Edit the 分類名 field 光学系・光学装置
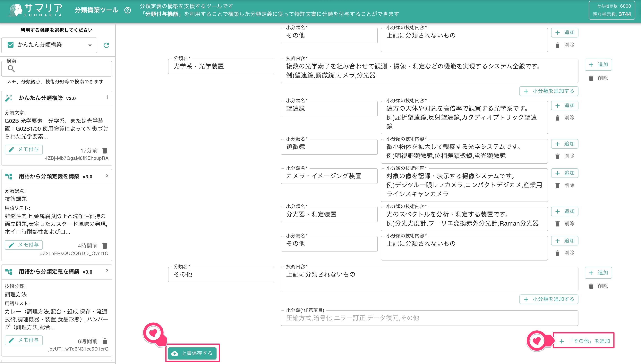 221,66
